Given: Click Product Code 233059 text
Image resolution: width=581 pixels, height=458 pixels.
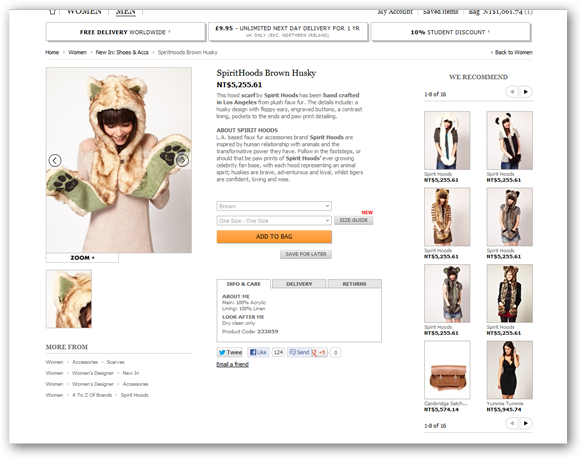Looking at the screenshot, I should coord(250,331).
